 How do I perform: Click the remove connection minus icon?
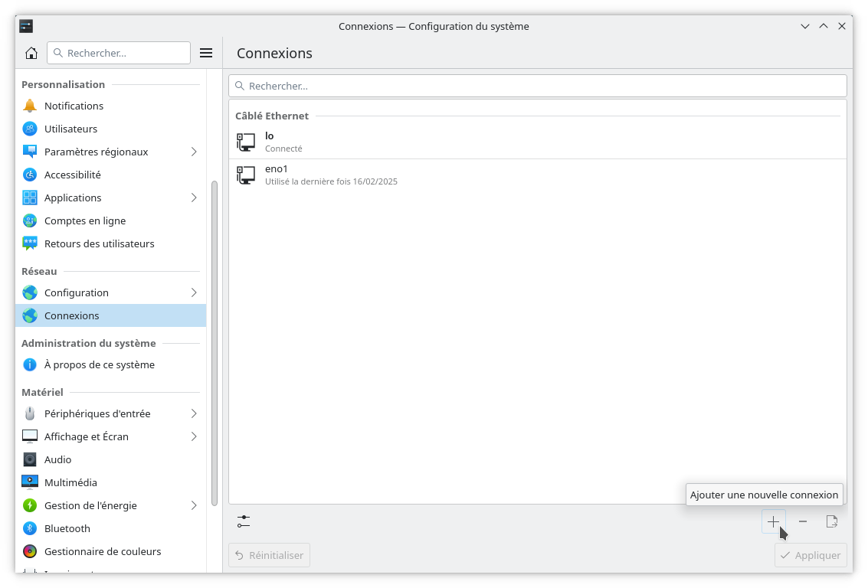tap(803, 521)
